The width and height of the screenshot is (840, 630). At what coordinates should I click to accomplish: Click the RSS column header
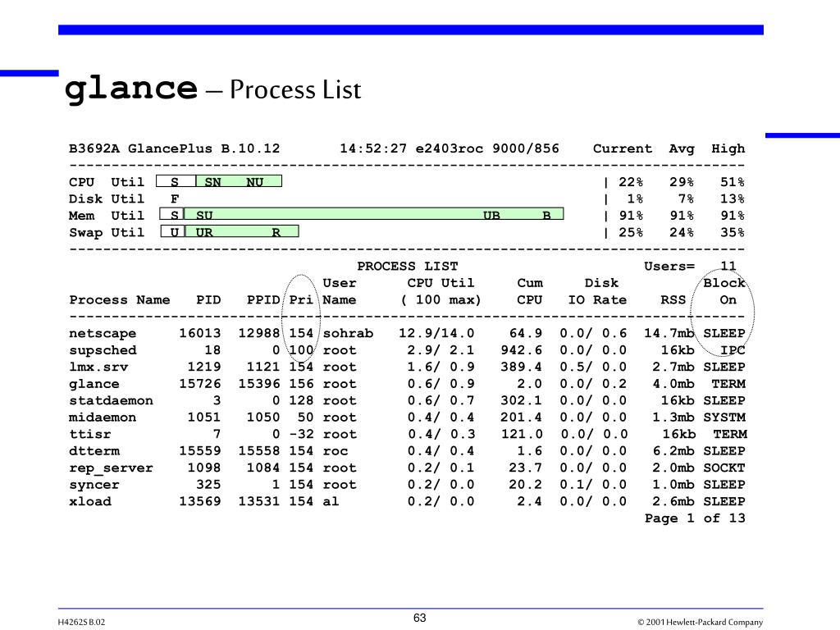tap(673, 300)
